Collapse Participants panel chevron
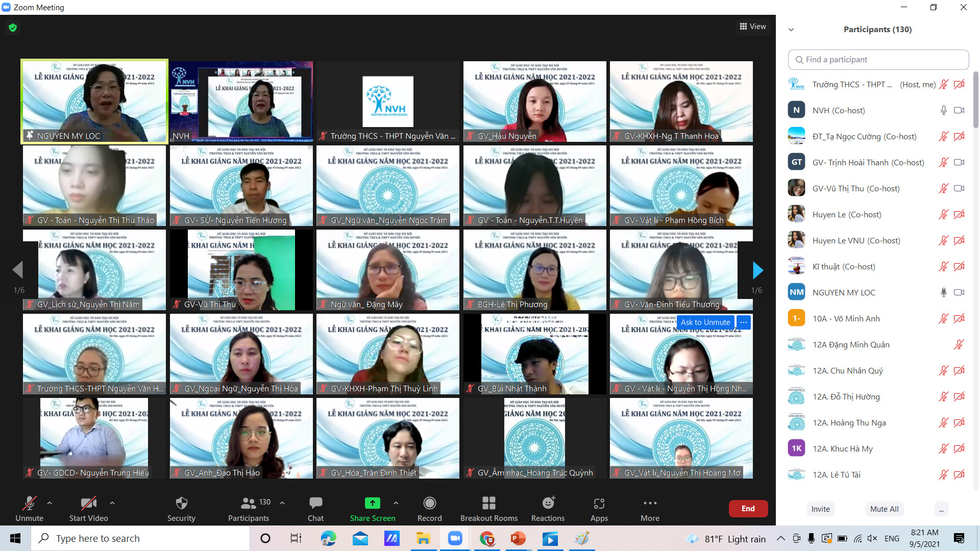 click(x=791, y=30)
